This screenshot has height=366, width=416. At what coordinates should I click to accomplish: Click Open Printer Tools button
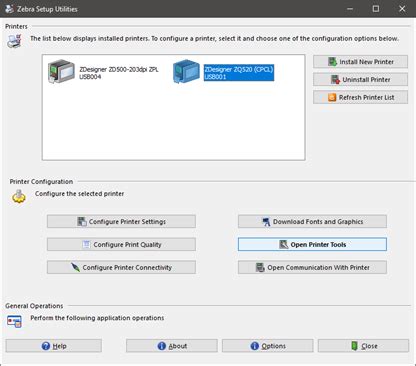tap(312, 245)
